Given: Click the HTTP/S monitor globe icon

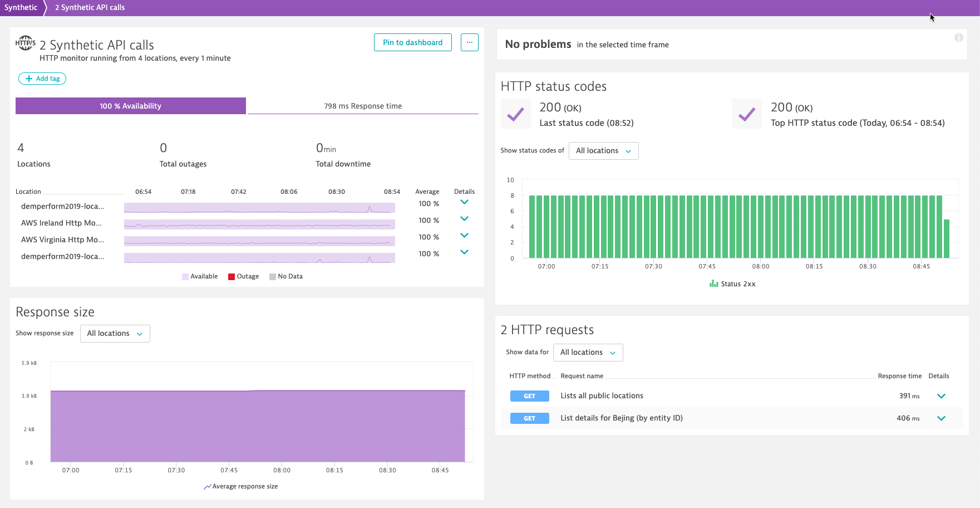Looking at the screenshot, I should pos(26,43).
